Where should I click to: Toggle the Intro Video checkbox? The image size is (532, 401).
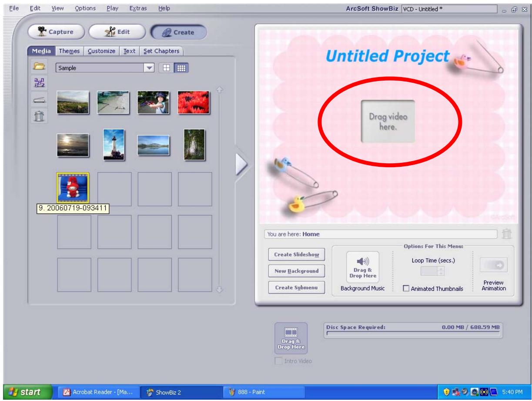278,361
